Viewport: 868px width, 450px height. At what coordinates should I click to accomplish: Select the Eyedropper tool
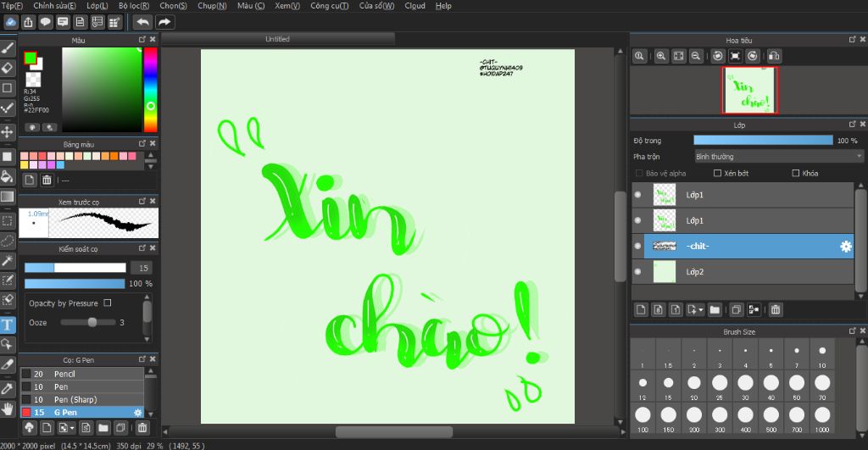[x=7, y=389]
